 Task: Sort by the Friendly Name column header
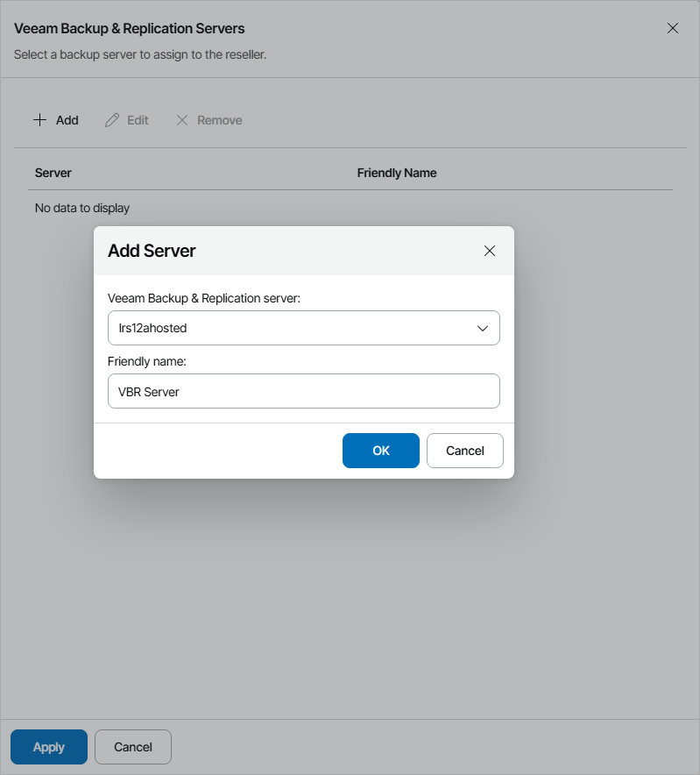397,173
